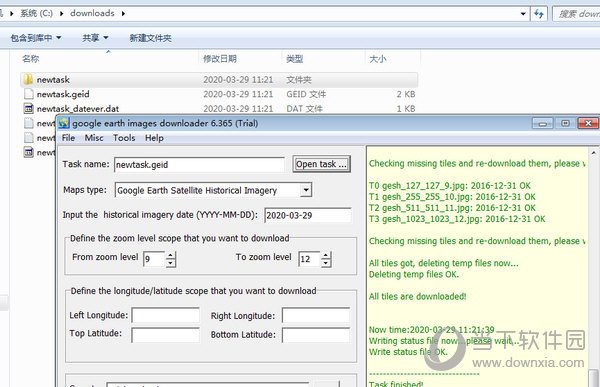The height and width of the screenshot is (387, 600).
Task: Select the newtask.geid file icon
Action: [x=29, y=94]
